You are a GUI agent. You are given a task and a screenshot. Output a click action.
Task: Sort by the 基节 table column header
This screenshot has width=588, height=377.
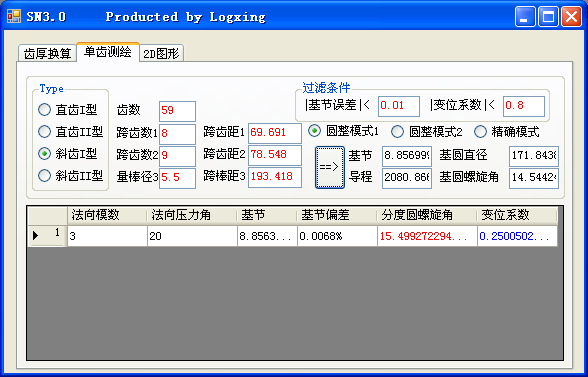[x=267, y=215]
